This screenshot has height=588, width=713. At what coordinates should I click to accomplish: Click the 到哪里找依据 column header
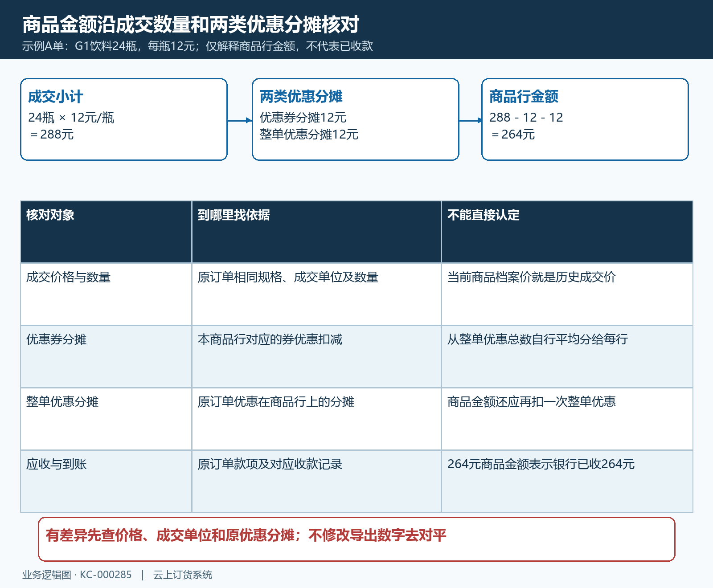point(316,232)
